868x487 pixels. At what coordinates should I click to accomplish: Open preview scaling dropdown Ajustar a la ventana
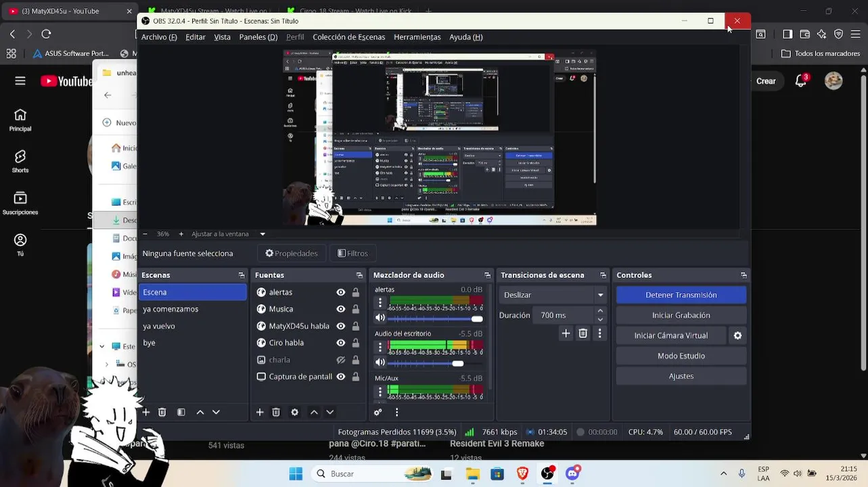(x=228, y=234)
